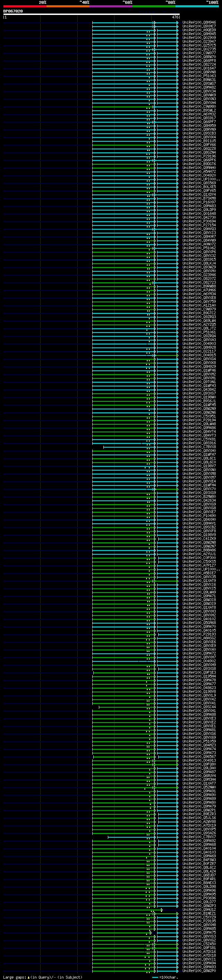
Task: Click the UniRef100_C7BVX8 entry
Action: (199, 447)
